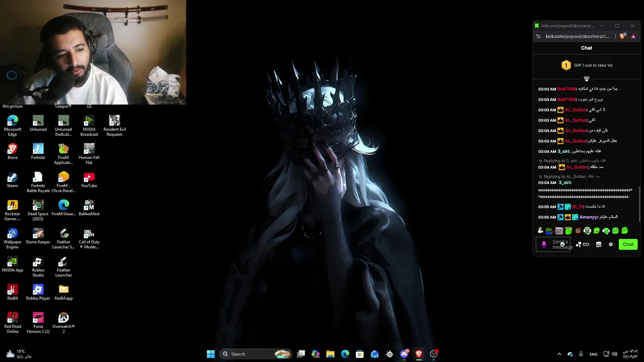Image resolution: width=644 pixels, height=362 pixels.
Task: Insert the cat emote in quick emotes
Action: pyautogui.click(x=559, y=231)
